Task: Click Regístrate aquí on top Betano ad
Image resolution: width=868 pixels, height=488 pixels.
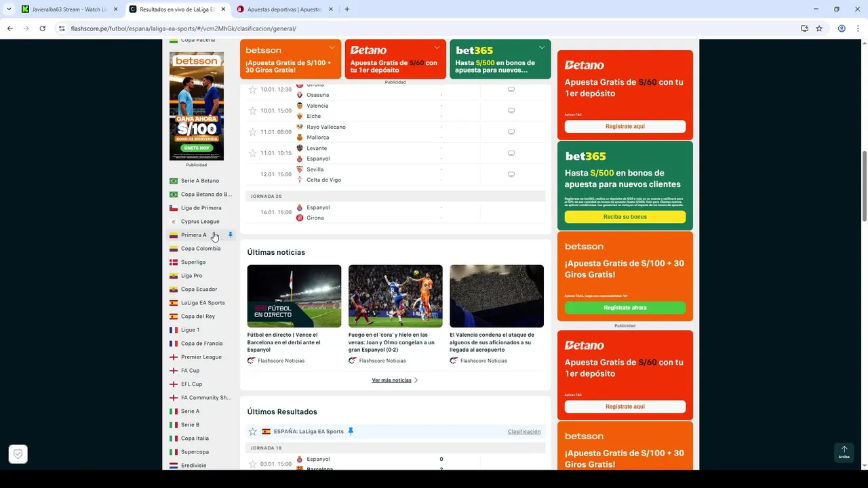Action: (625, 127)
